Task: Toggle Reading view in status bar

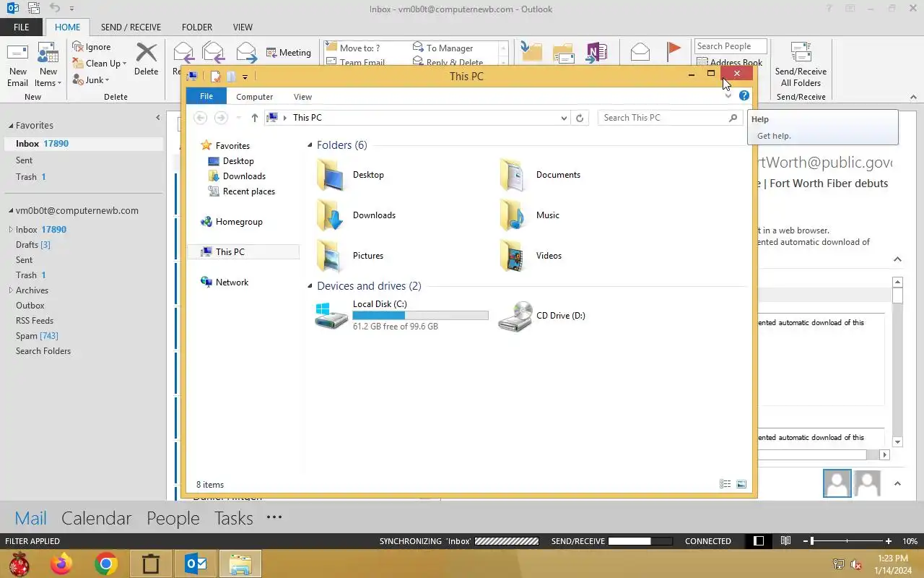Action: [x=785, y=541]
